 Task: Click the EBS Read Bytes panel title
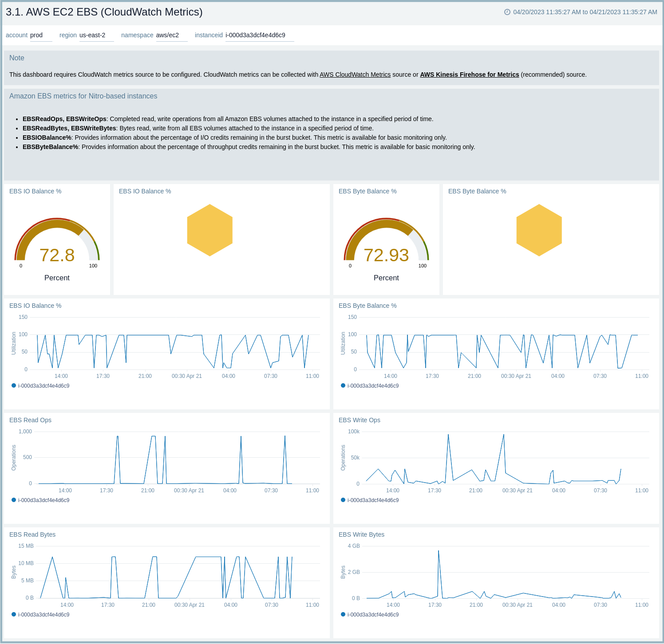pos(32,534)
